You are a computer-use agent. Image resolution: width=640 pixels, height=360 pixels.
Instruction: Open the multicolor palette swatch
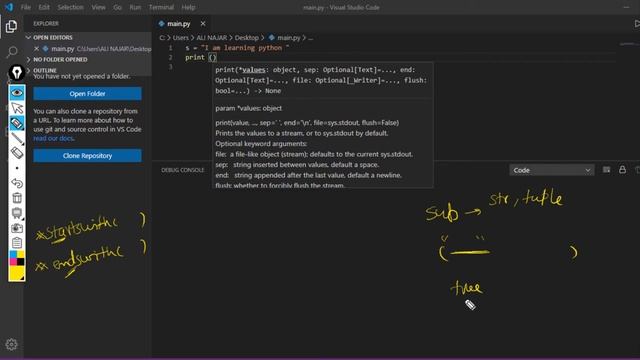(17, 258)
